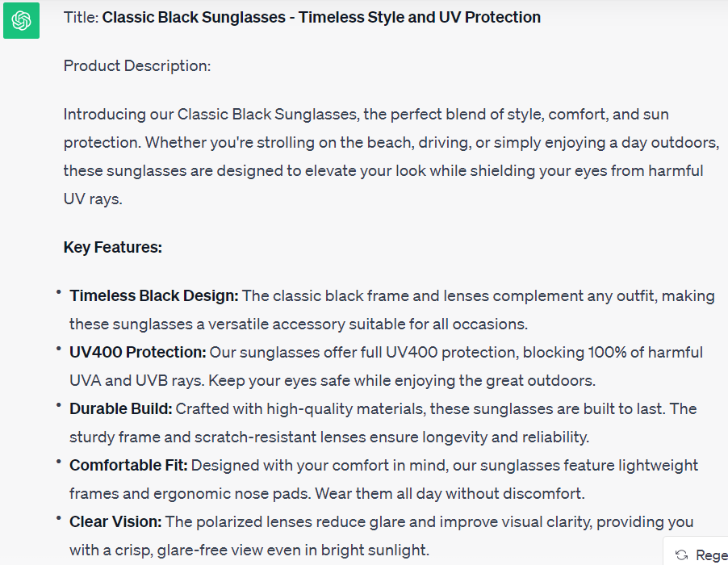Click the bullet dot before Comfortable Fit
This screenshot has width=728, height=565.
tap(59, 461)
